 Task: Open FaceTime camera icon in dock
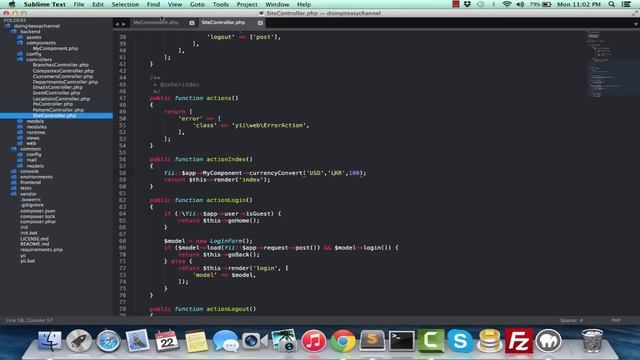point(255,341)
